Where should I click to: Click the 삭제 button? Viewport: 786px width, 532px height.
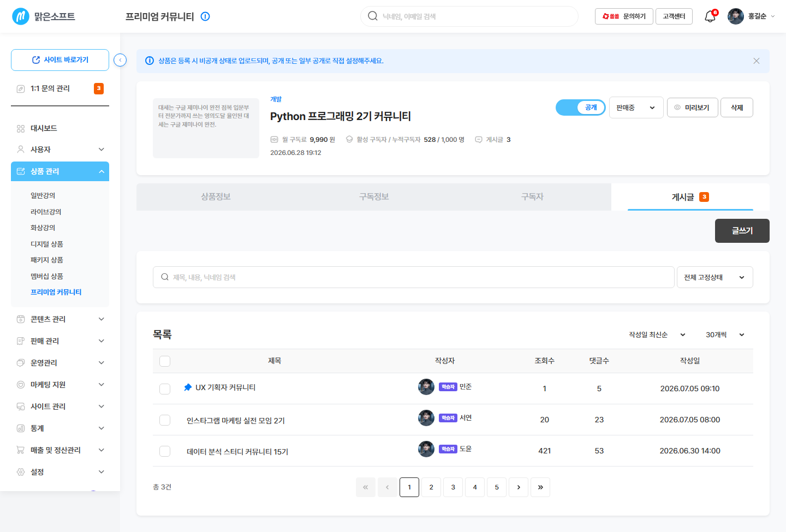click(x=737, y=107)
